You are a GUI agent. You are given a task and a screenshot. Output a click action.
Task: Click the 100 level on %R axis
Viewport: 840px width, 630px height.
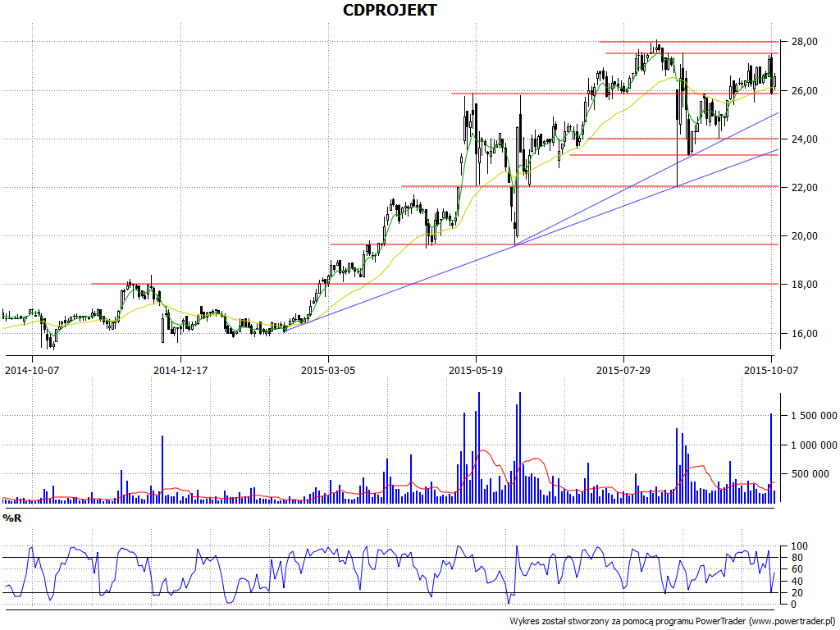pyautogui.click(x=799, y=546)
